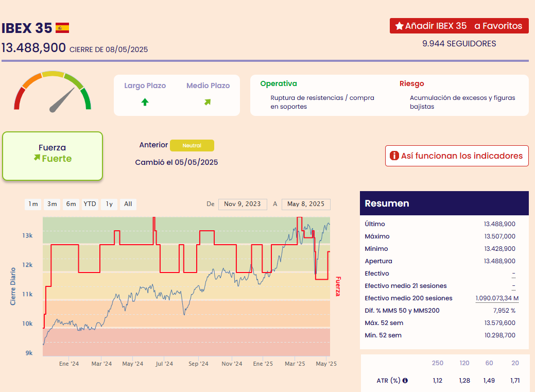
Task: Click the Fuerza Fuerte card
Action: tap(53, 156)
